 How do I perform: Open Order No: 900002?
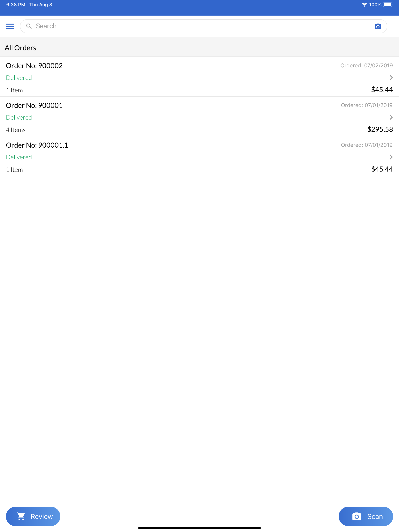click(x=199, y=77)
